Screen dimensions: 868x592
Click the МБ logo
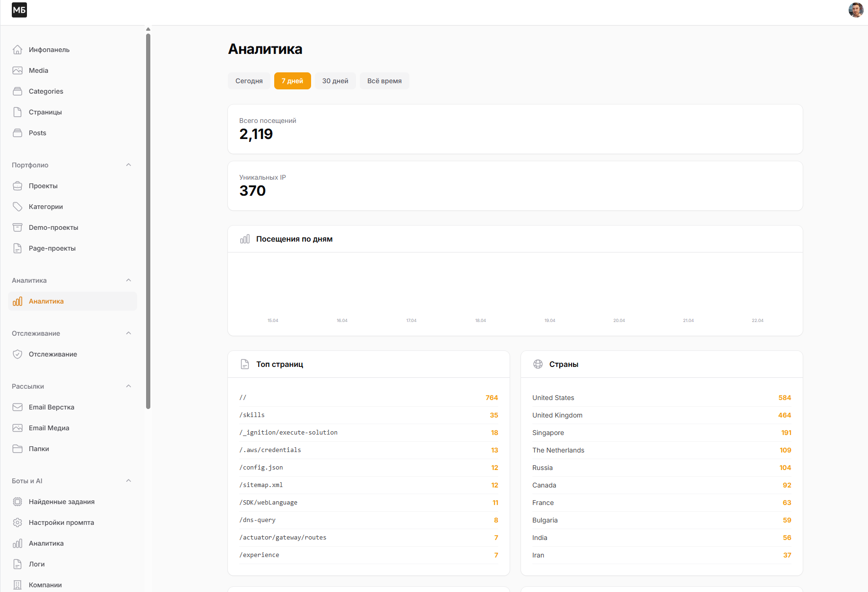tap(19, 10)
